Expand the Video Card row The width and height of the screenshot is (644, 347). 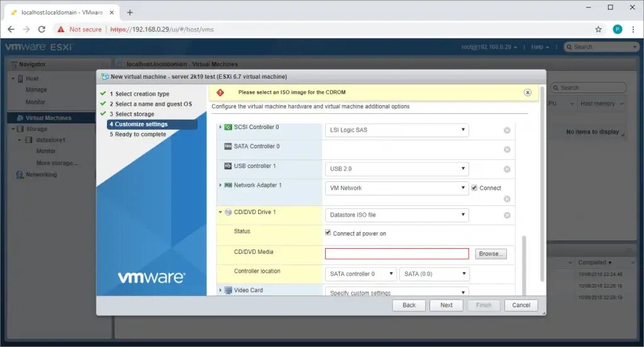tap(221, 290)
